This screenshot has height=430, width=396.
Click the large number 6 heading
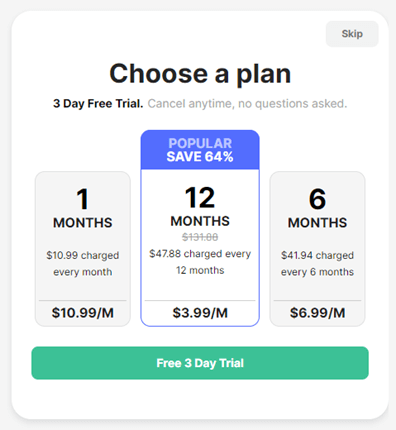click(317, 199)
